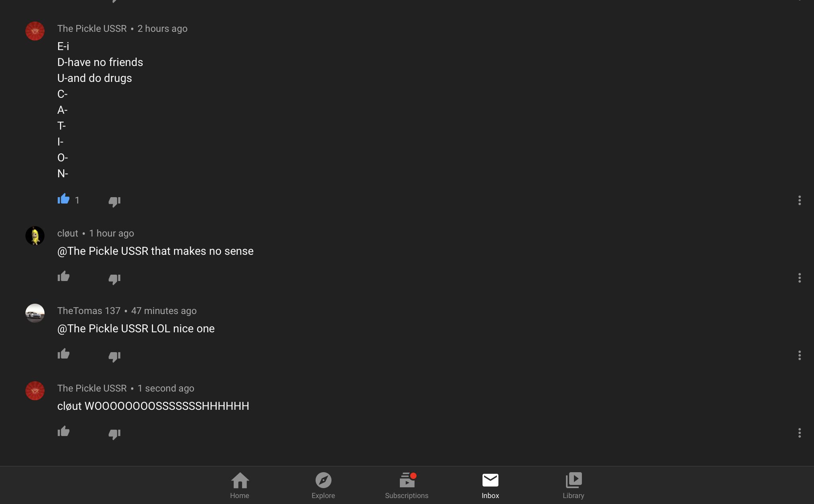The image size is (814, 504).
Task: Open TheTomas 137's channel name
Action: [x=89, y=311]
